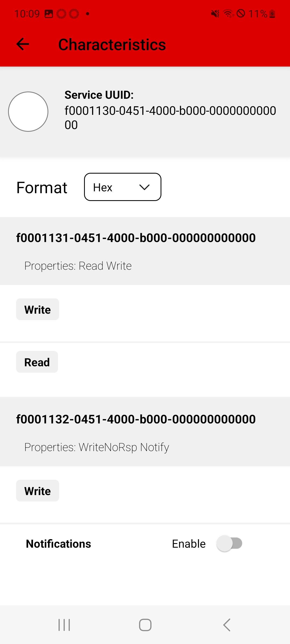Image resolution: width=290 pixels, height=644 pixels.
Task: Tap the Service UUID text
Action: pyautogui.click(x=170, y=110)
